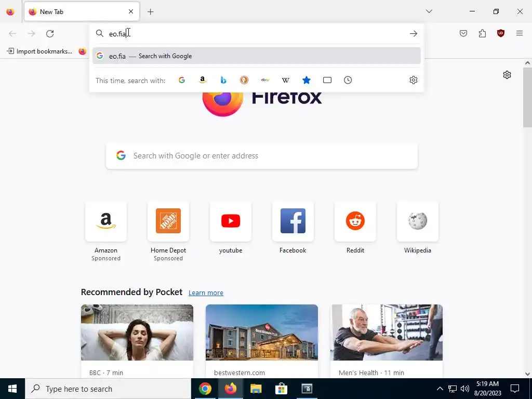Search in open tabs icon
The height and width of the screenshot is (399, 532).
pyautogui.click(x=327, y=80)
